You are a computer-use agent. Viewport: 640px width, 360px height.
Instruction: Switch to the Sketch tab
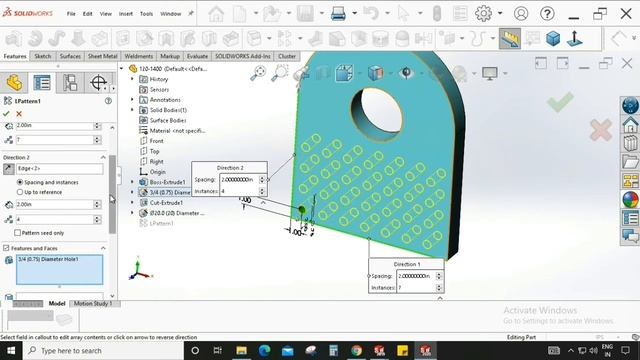(x=42, y=56)
